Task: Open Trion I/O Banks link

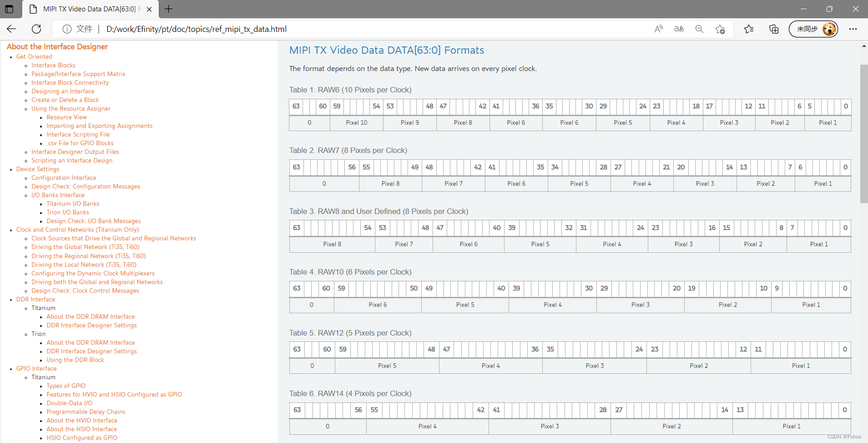Action: tap(68, 212)
